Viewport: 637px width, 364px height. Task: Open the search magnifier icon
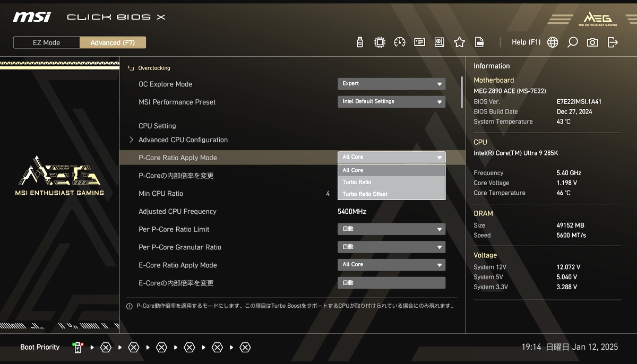point(572,42)
